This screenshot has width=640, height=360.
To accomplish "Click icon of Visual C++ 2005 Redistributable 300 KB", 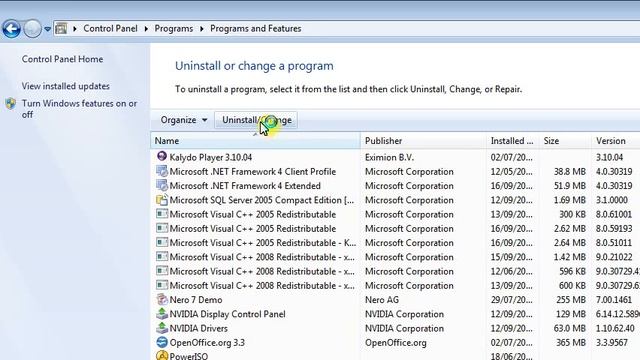I will [162, 214].
